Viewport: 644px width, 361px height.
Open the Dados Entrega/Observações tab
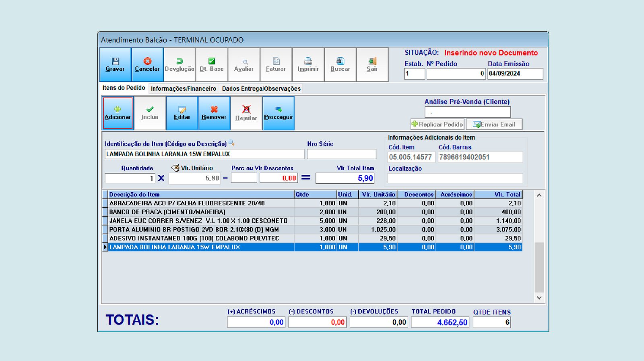(261, 89)
